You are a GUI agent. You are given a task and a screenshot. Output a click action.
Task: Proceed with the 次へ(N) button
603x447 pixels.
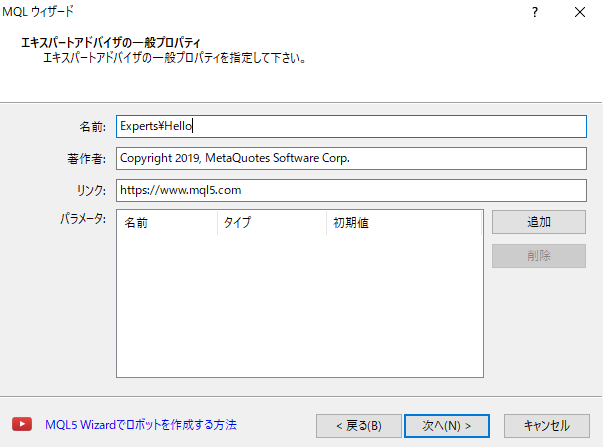pyautogui.click(x=447, y=426)
